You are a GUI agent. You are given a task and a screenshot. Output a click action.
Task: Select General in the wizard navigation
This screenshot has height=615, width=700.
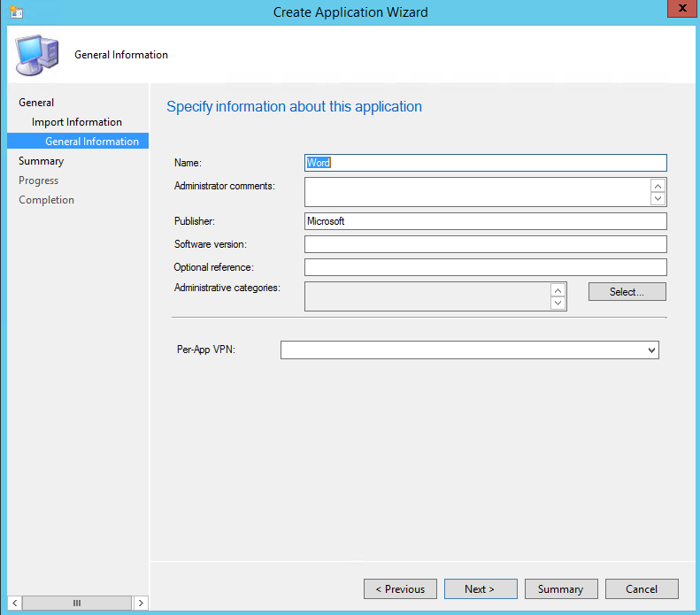[36, 103]
